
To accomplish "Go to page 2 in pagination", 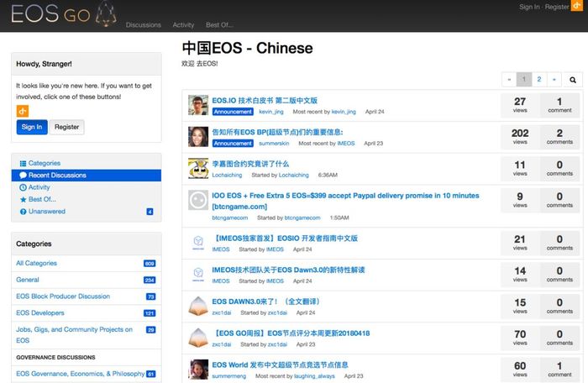I will pyautogui.click(x=539, y=80).
